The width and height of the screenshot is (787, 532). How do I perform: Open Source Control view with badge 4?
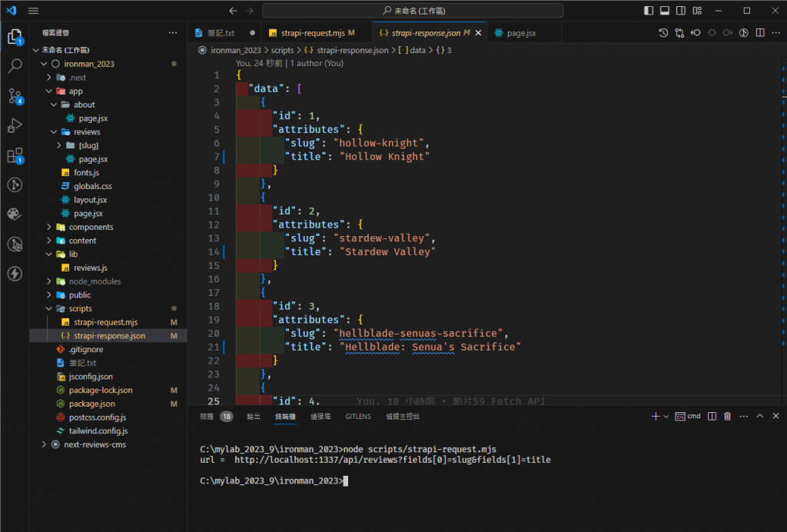point(15,96)
